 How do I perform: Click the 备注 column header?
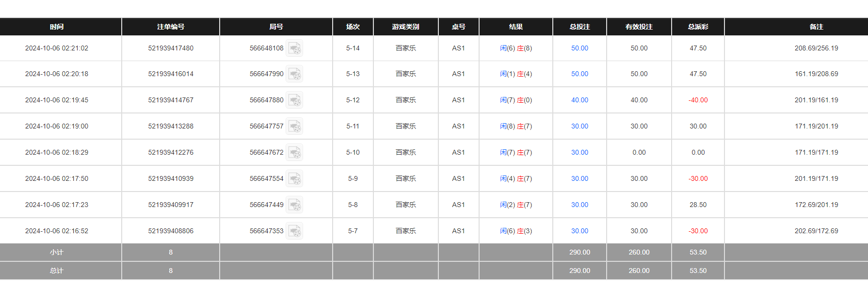click(x=816, y=27)
